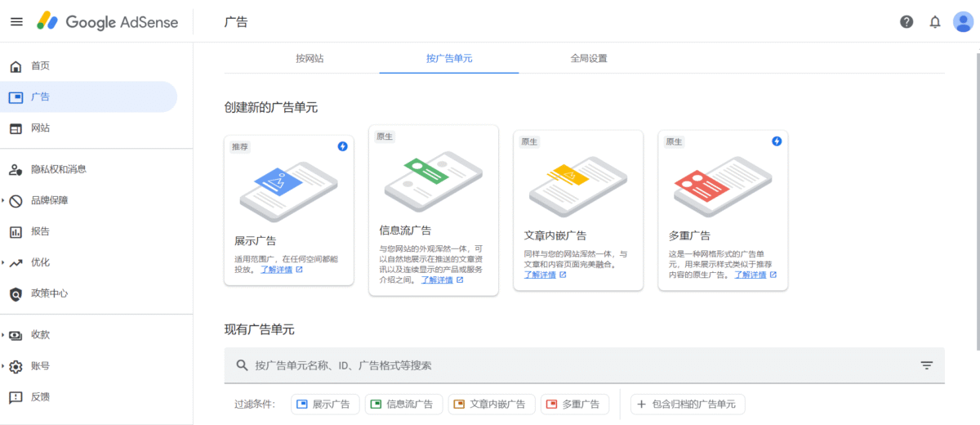Open the hamburger main menu
The image size is (980, 425).
click(16, 21)
